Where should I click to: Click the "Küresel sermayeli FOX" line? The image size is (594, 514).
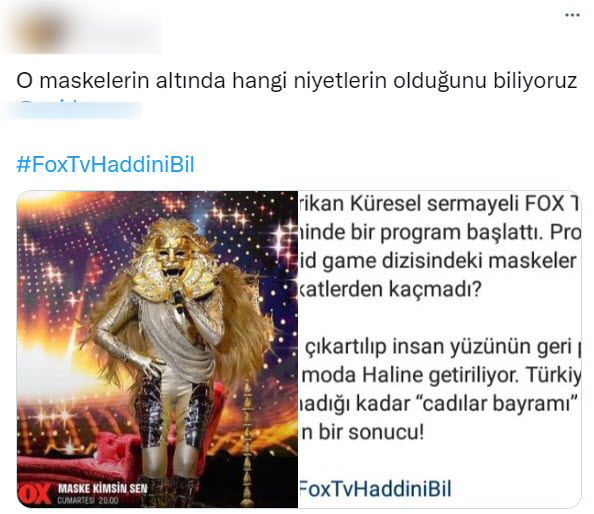pyautogui.click(x=439, y=203)
